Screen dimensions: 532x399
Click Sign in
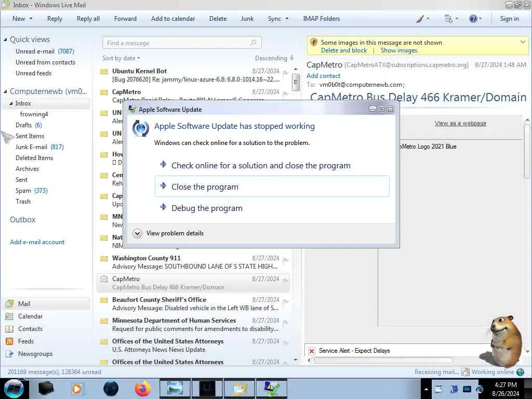pyautogui.click(x=509, y=19)
